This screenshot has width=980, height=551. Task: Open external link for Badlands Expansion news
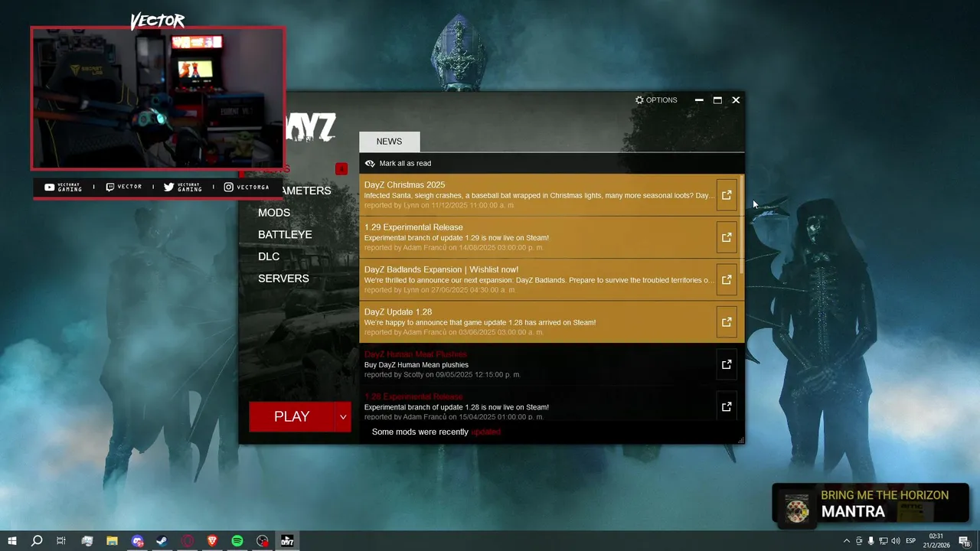(727, 279)
